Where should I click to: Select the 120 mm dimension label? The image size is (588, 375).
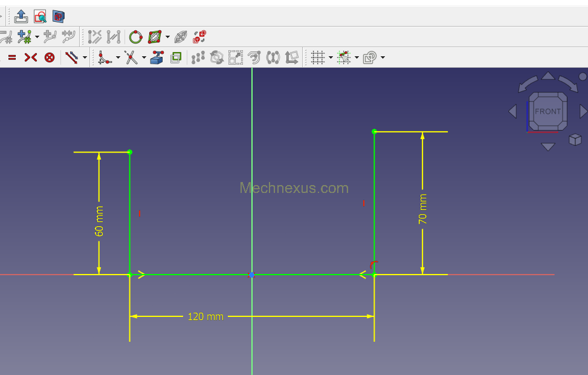click(x=205, y=316)
